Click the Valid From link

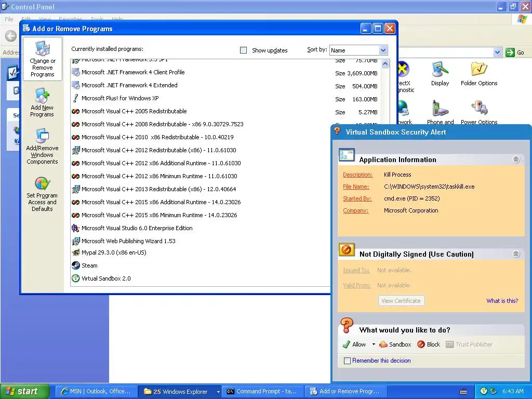click(x=356, y=285)
